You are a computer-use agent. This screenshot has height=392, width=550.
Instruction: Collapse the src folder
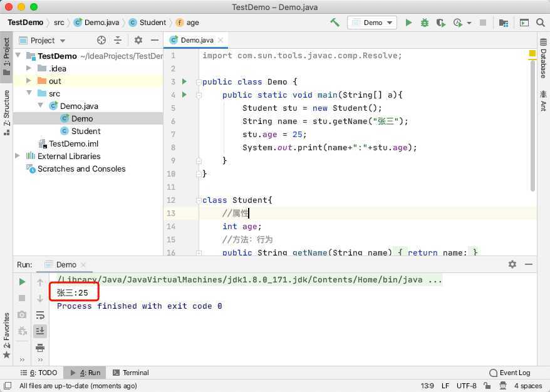[x=29, y=93]
